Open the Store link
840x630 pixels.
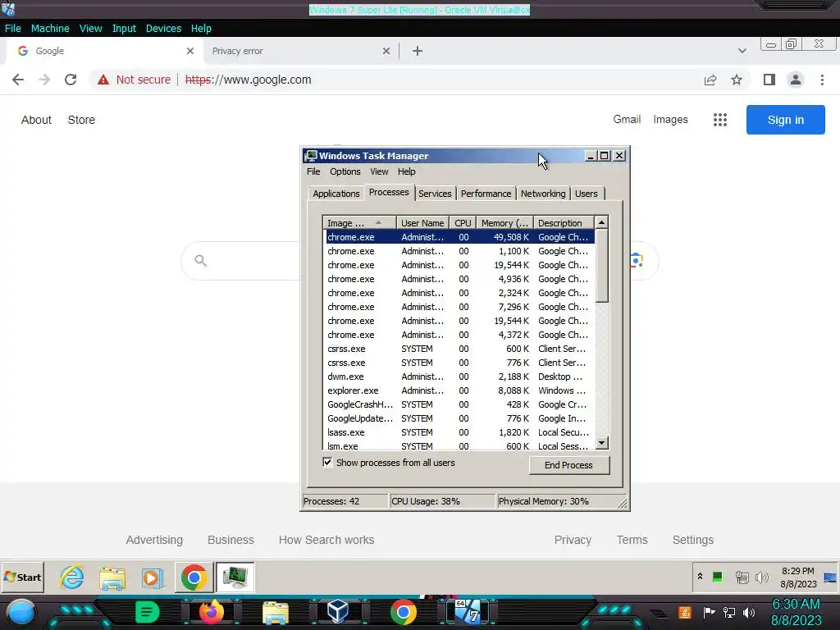(x=81, y=120)
